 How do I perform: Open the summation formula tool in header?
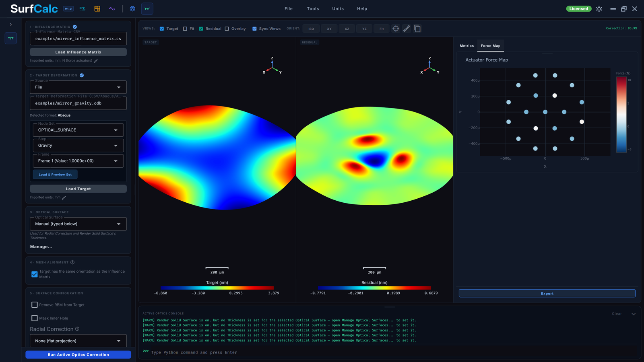[x=83, y=8]
